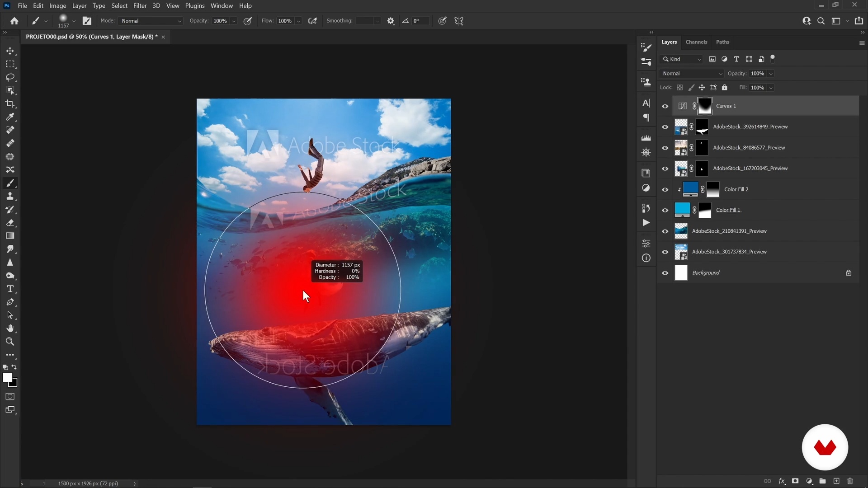868x488 pixels.
Task: Select the Rectangular Marquee tool
Action: pyautogui.click(x=10, y=64)
